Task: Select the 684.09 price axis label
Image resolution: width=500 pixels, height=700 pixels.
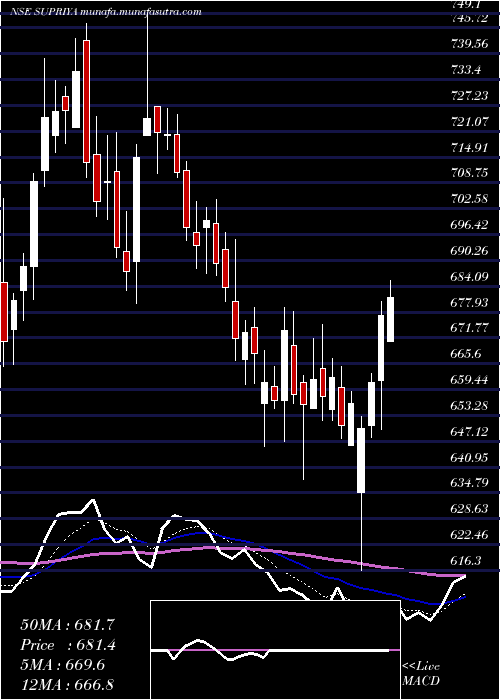Action: [471, 277]
